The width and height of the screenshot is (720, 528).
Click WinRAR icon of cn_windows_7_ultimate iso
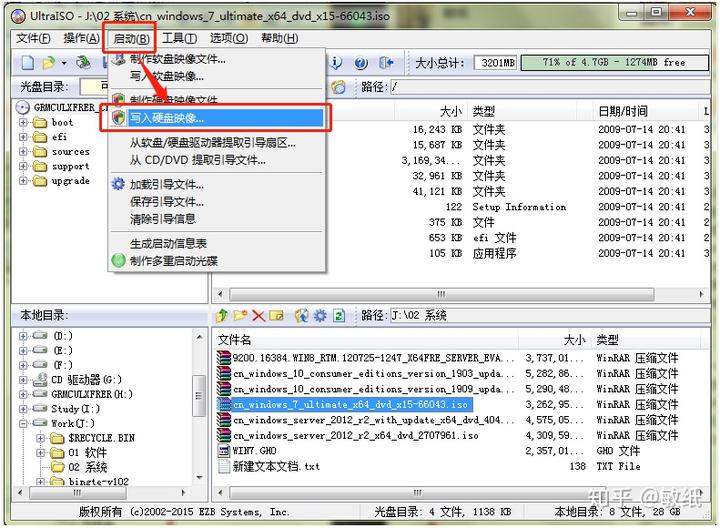point(224,404)
